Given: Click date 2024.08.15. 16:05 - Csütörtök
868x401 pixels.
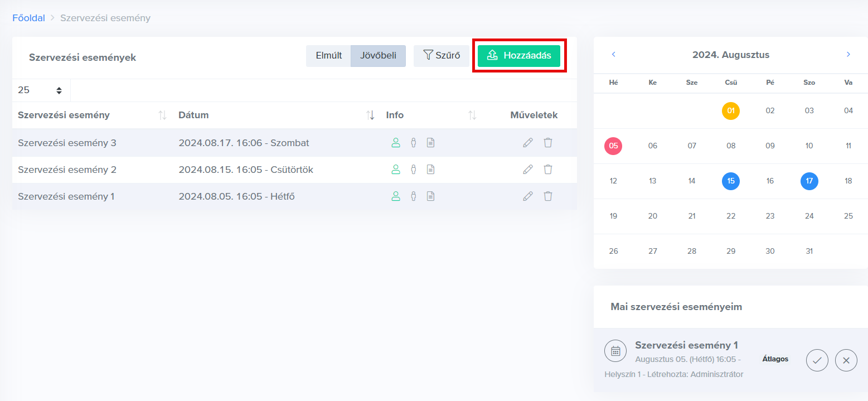Looking at the screenshot, I should click(246, 170).
